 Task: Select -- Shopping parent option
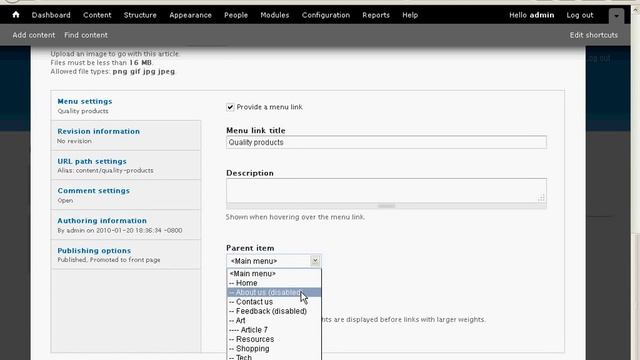pyautogui.click(x=274, y=349)
